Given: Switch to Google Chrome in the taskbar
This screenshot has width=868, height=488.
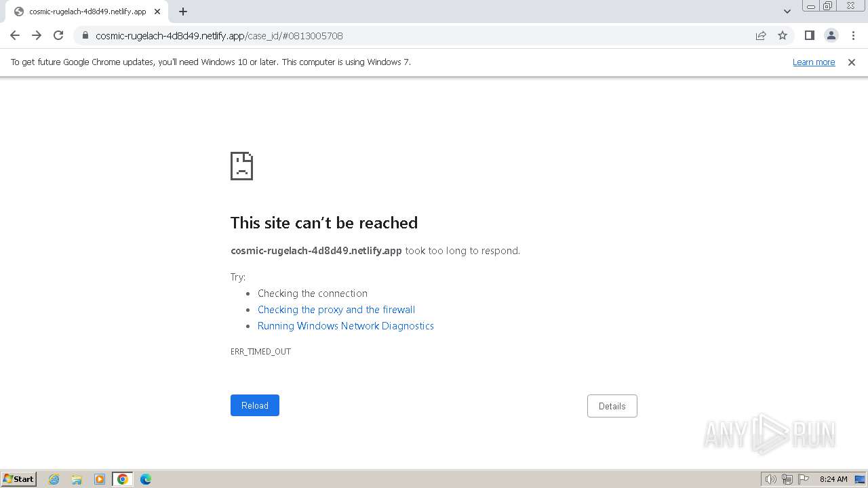Looking at the screenshot, I should 123,479.
